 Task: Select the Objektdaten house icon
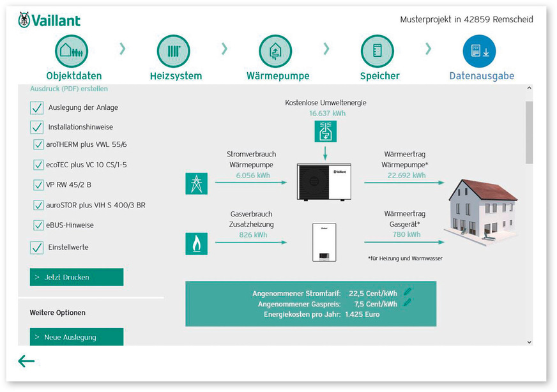[x=71, y=50]
